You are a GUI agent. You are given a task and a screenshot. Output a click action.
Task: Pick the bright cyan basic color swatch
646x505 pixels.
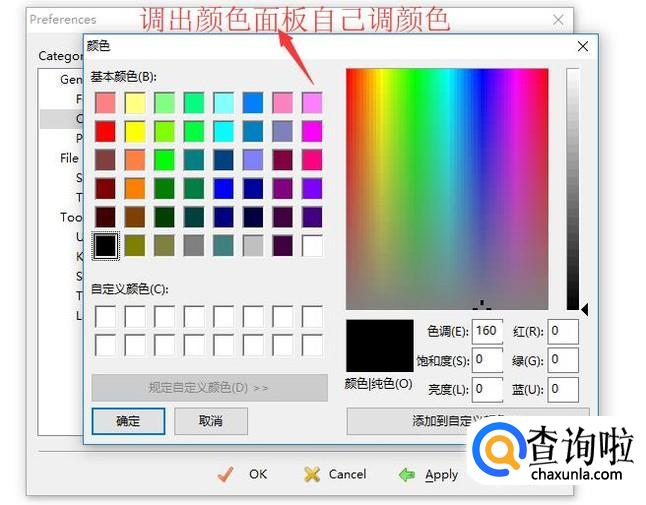224,131
